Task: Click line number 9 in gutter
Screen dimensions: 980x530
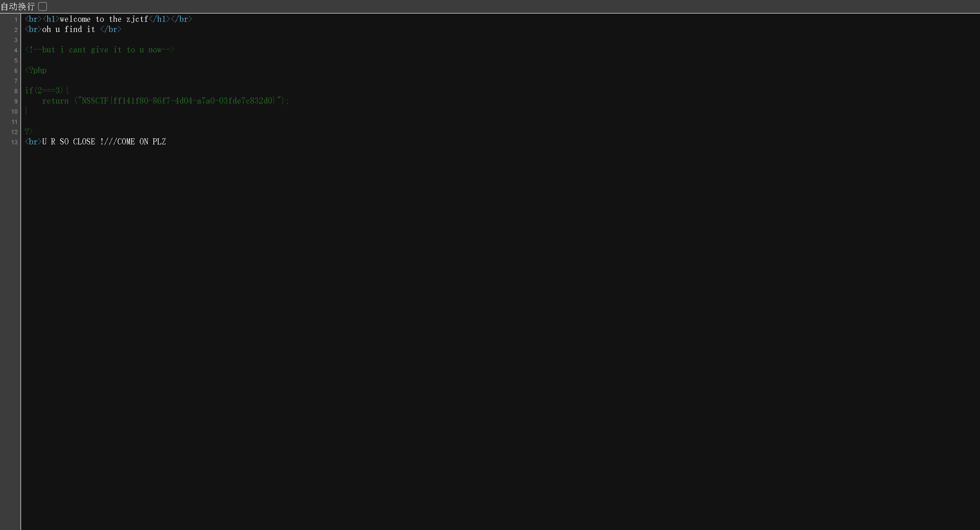Action: [16, 101]
